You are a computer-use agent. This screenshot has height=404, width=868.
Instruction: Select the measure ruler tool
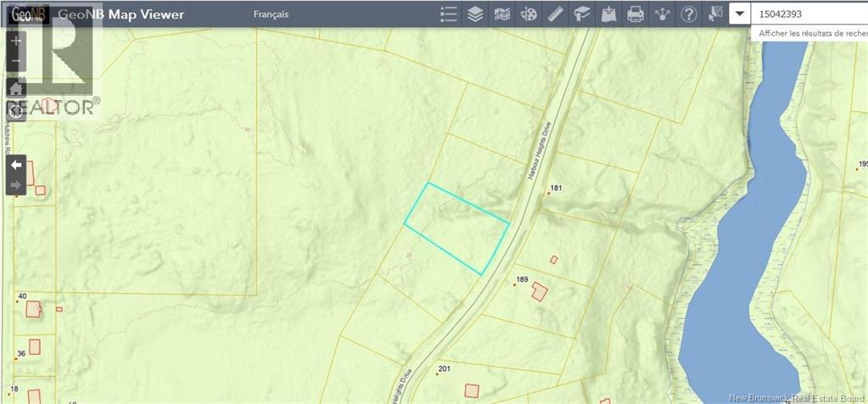(x=556, y=14)
